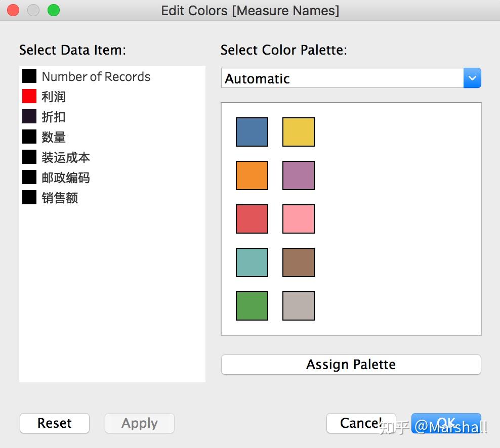
Task: Click the pink palette color swatch
Action: pyautogui.click(x=299, y=219)
